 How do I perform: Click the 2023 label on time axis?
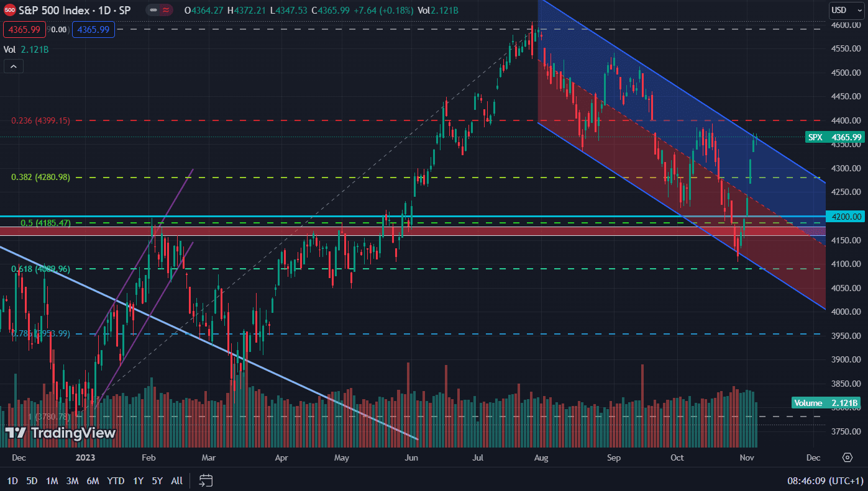[85, 458]
